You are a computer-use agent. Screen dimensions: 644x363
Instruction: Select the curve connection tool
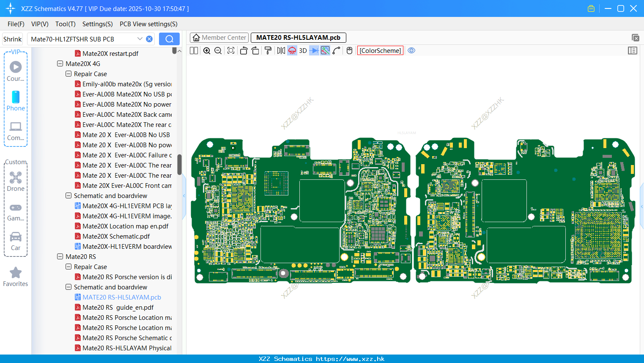pos(336,51)
